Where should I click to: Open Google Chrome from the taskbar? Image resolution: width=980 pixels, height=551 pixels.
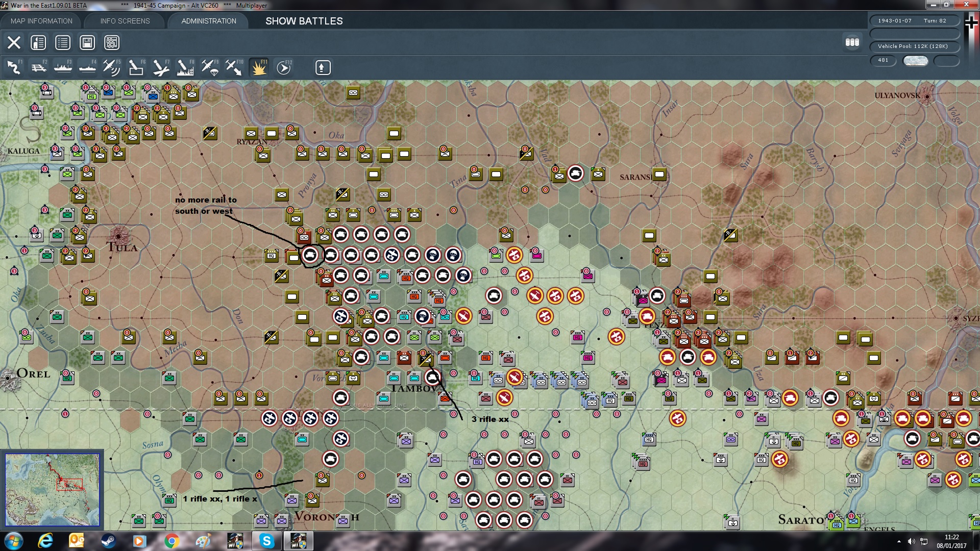tap(171, 541)
